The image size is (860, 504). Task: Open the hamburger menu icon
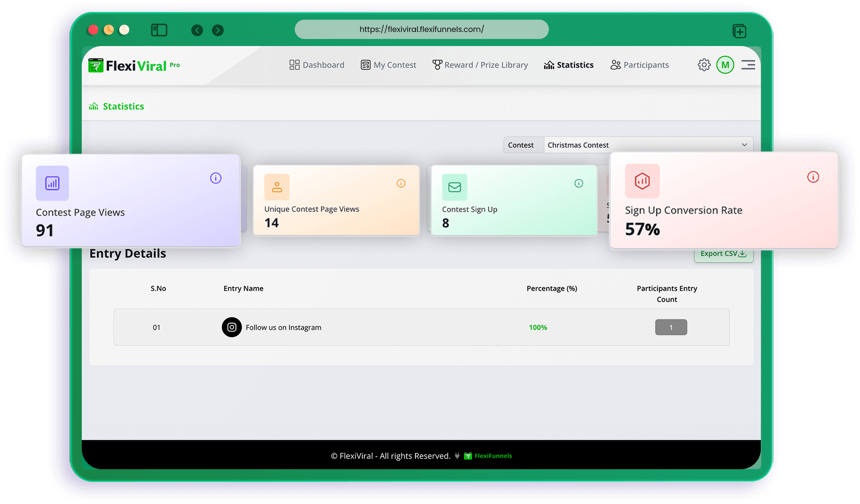[748, 65]
